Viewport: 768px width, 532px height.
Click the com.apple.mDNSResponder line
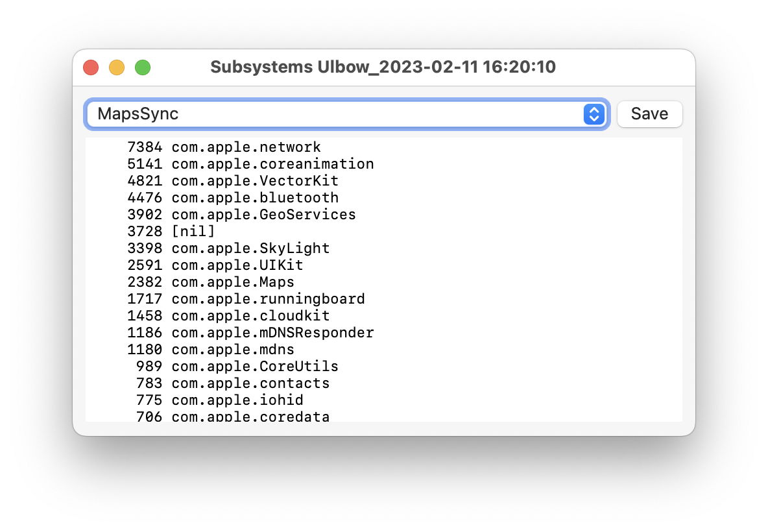coord(272,333)
